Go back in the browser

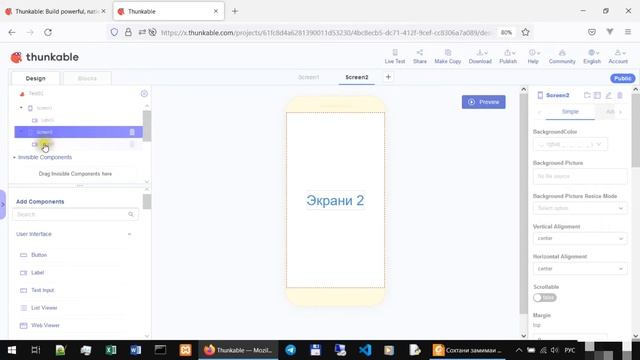[12, 32]
